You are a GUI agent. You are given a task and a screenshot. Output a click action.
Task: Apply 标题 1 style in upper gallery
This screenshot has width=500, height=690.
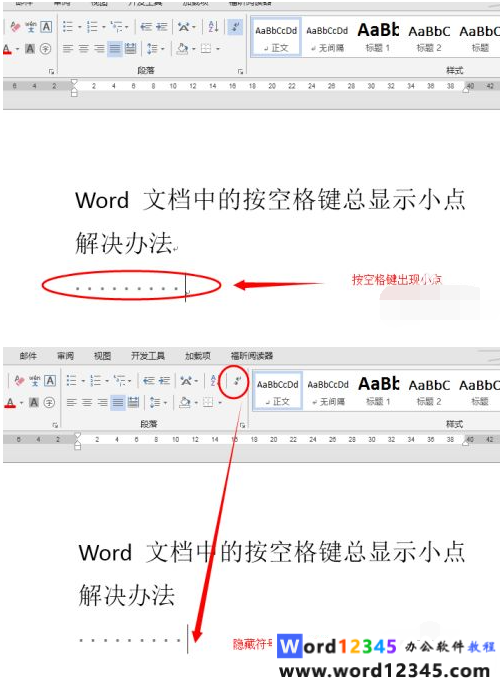pyautogui.click(x=378, y=37)
